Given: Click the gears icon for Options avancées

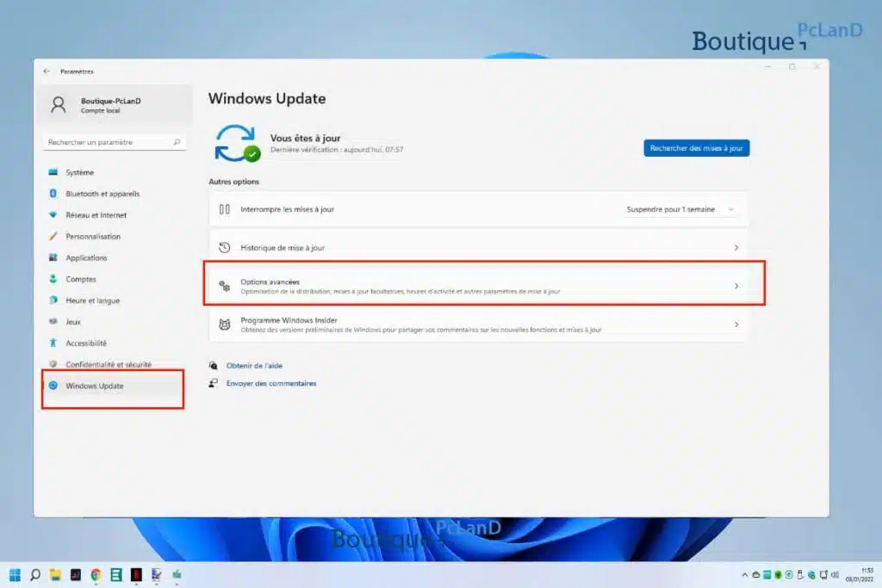Looking at the screenshot, I should (225, 286).
